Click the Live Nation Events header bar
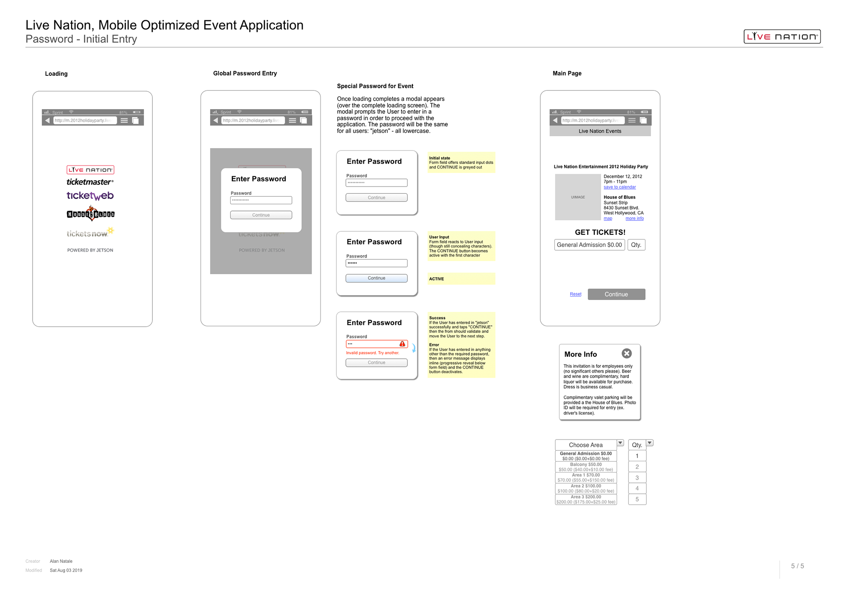The width and height of the screenshot is (868, 613). (x=600, y=131)
